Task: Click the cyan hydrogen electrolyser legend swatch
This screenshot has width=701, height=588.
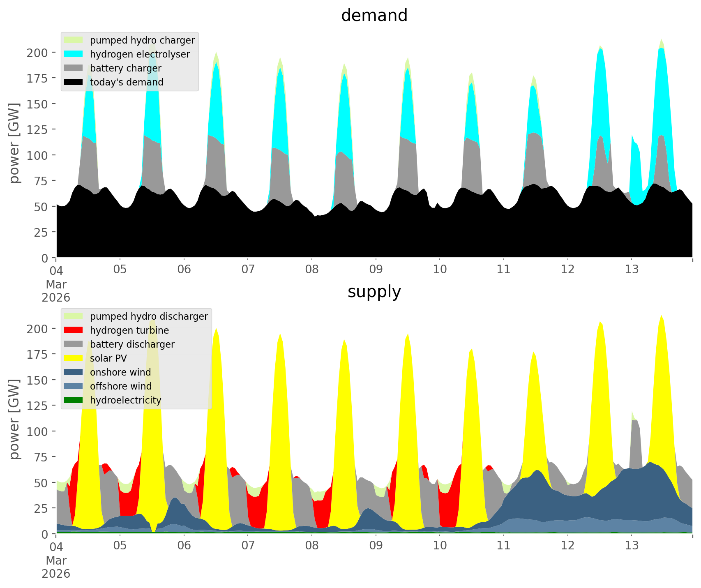Action: [74, 54]
